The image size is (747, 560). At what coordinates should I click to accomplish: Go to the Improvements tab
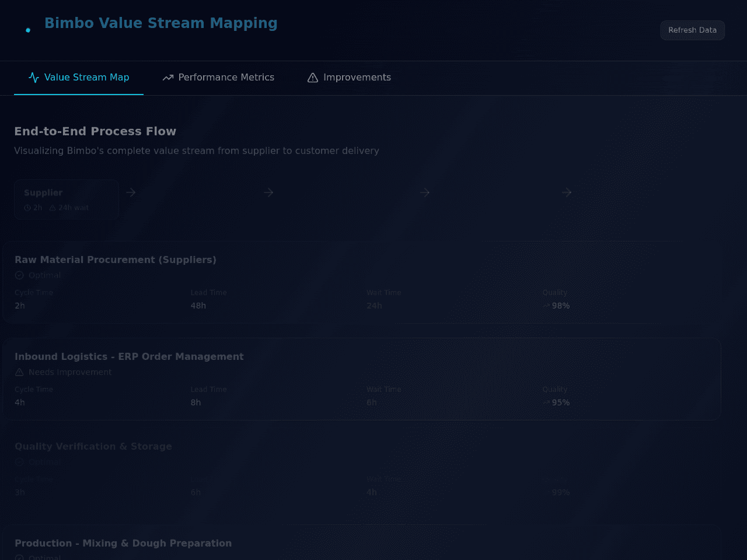[349, 78]
